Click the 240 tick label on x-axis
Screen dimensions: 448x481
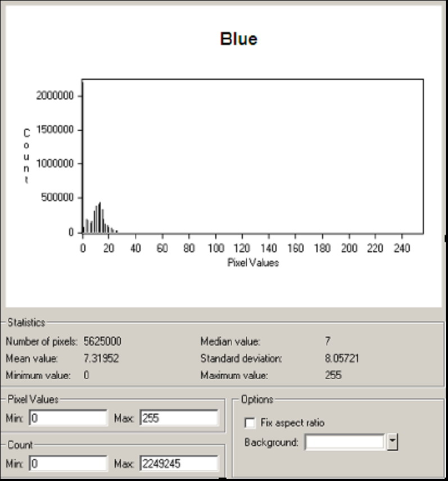tap(402, 248)
